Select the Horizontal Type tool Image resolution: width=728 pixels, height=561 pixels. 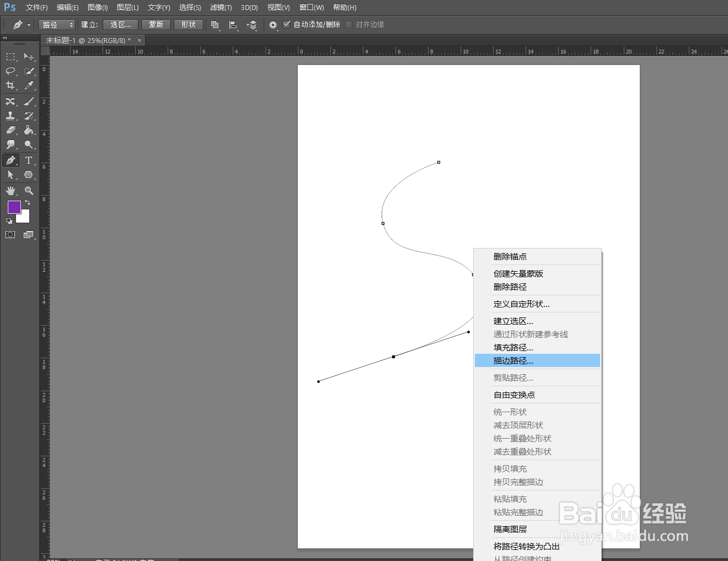point(29,160)
